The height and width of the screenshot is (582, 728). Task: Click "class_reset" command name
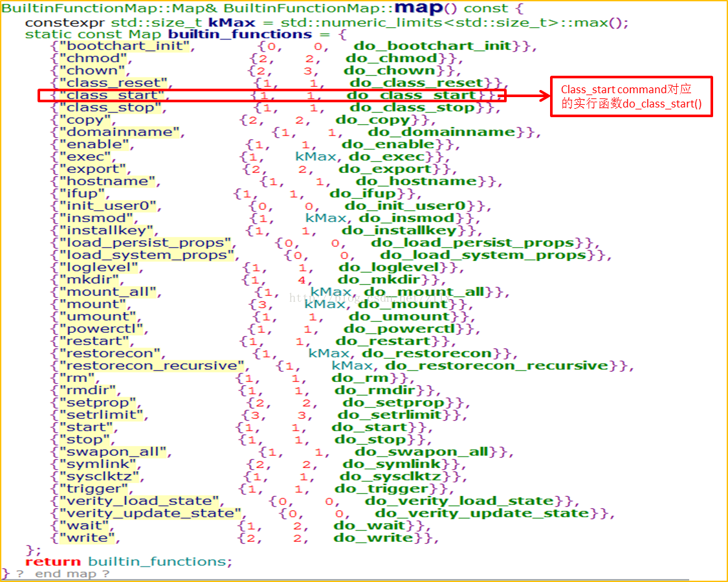113,83
